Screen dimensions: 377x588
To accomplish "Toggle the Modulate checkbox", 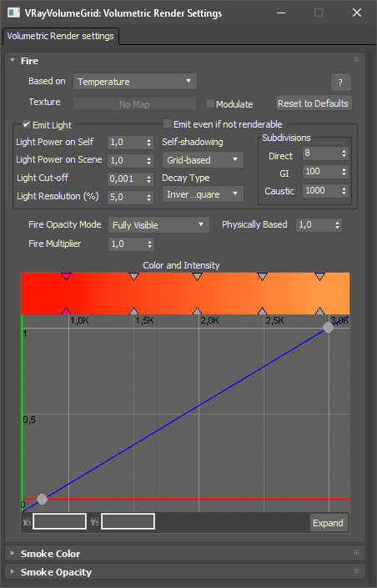I will pyautogui.click(x=210, y=103).
